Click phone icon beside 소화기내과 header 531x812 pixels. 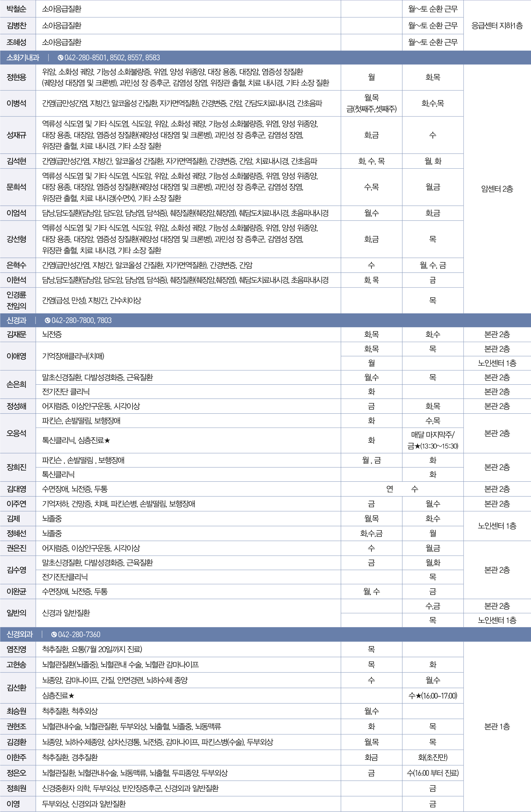tap(61, 58)
